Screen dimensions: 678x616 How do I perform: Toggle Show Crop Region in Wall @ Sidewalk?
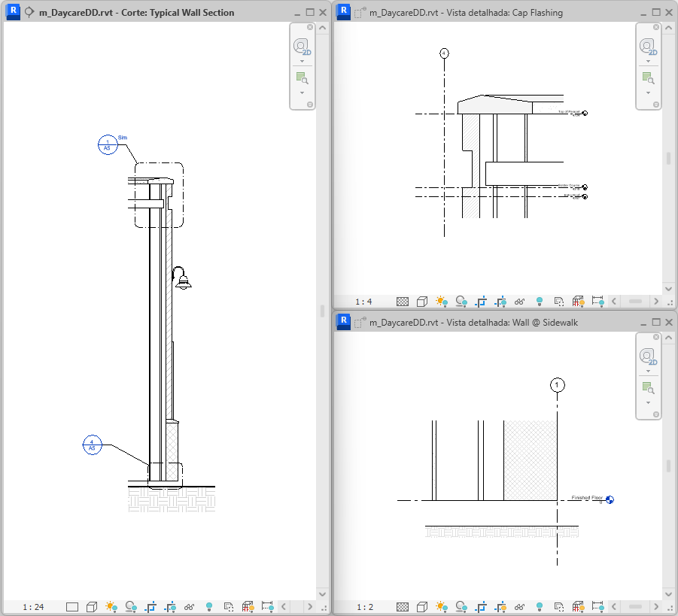[500, 607]
